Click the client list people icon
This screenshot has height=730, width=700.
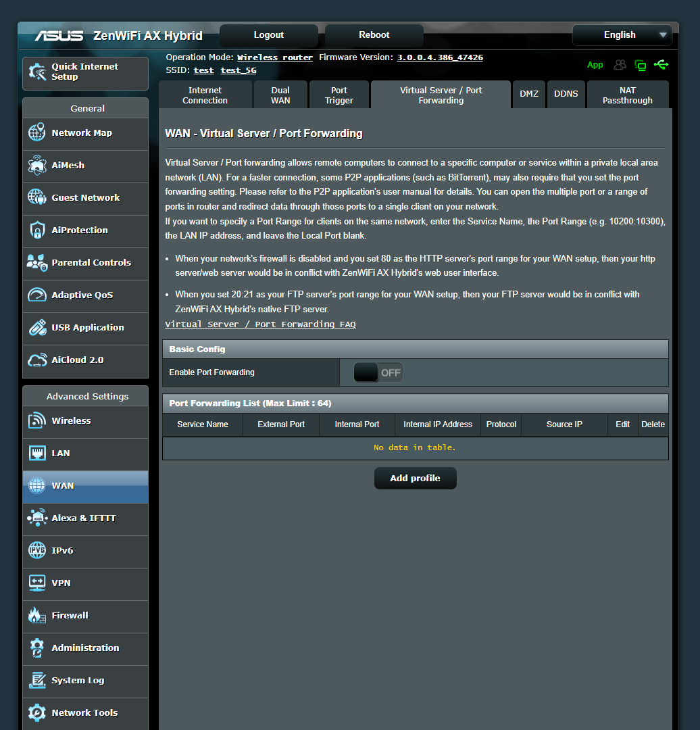[619, 65]
